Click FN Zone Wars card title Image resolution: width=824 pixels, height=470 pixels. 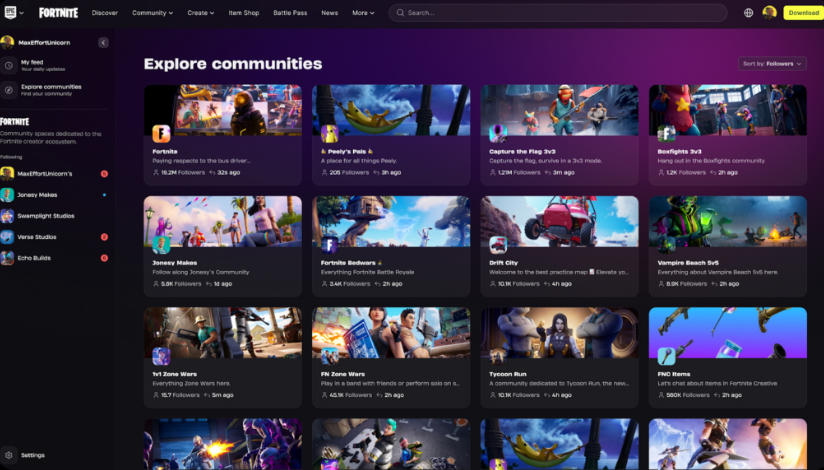click(x=343, y=374)
